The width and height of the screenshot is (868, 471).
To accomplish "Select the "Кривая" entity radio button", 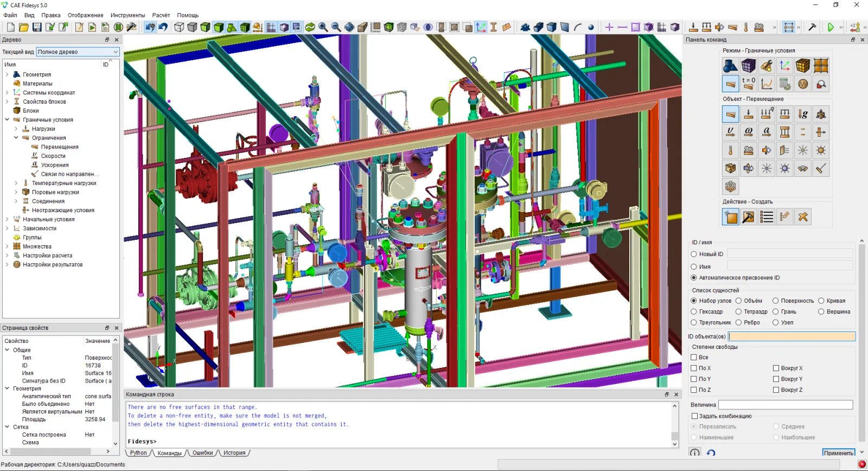I will tap(821, 301).
